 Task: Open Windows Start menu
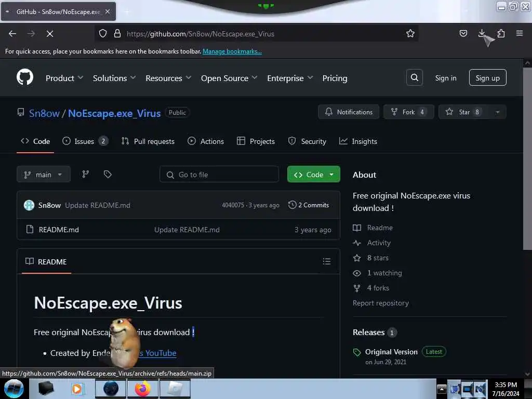[14, 389]
